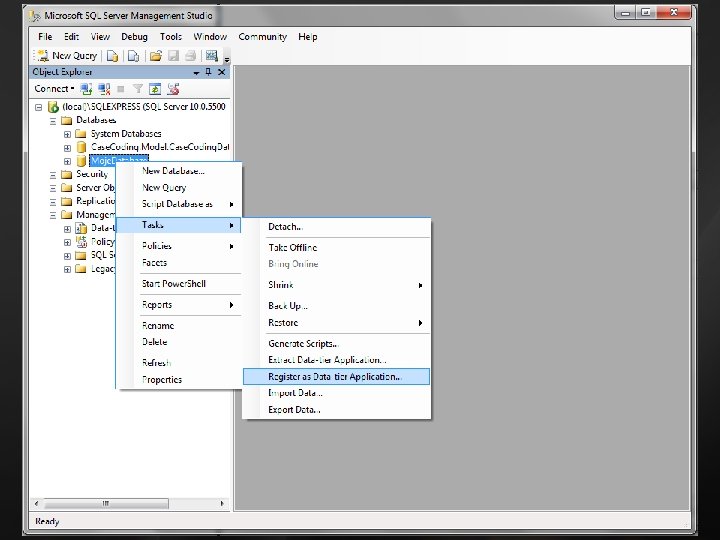Image resolution: width=720 pixels, height=540 pixels.
Task: Choose Import Data... option
Action: (337, 393)
